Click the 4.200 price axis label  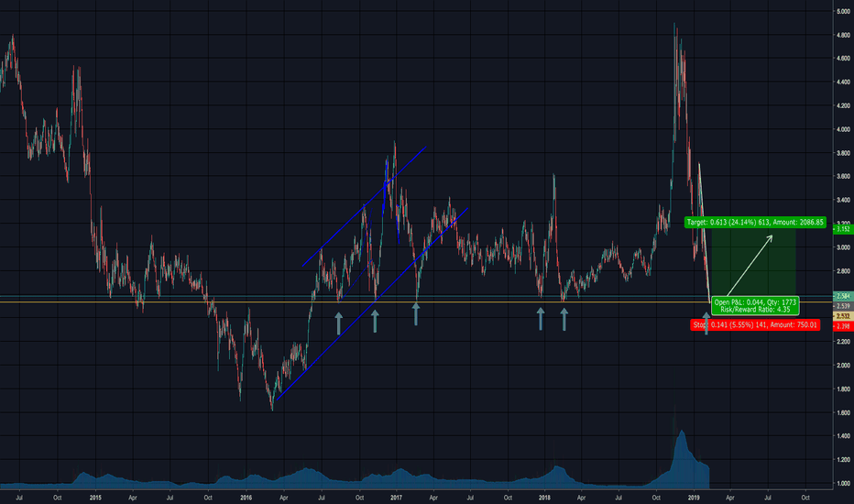click(843, 105)
